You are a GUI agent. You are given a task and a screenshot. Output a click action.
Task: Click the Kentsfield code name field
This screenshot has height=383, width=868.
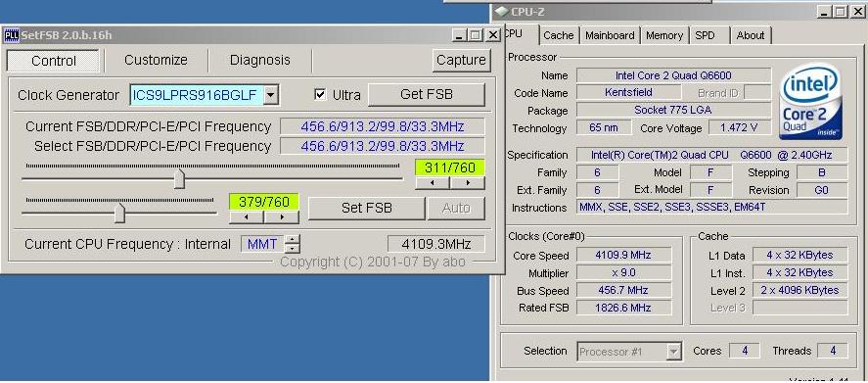tap(628, 92)
